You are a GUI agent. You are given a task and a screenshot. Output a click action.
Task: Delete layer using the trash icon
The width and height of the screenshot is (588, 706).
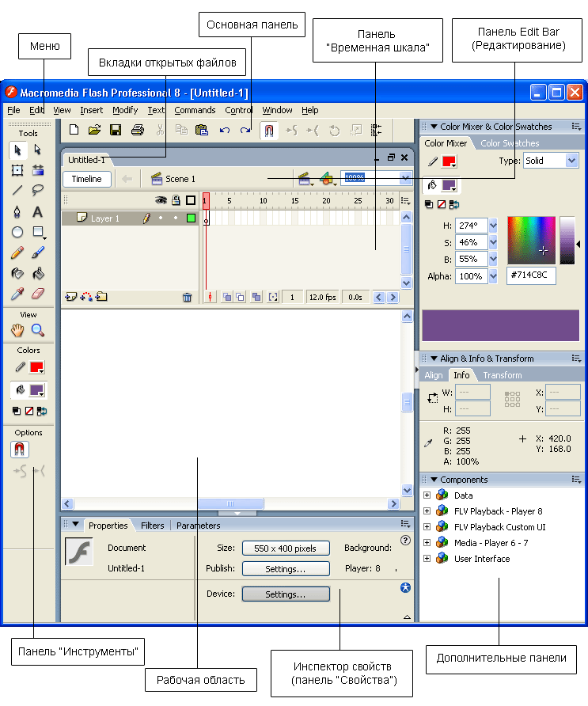188,297
